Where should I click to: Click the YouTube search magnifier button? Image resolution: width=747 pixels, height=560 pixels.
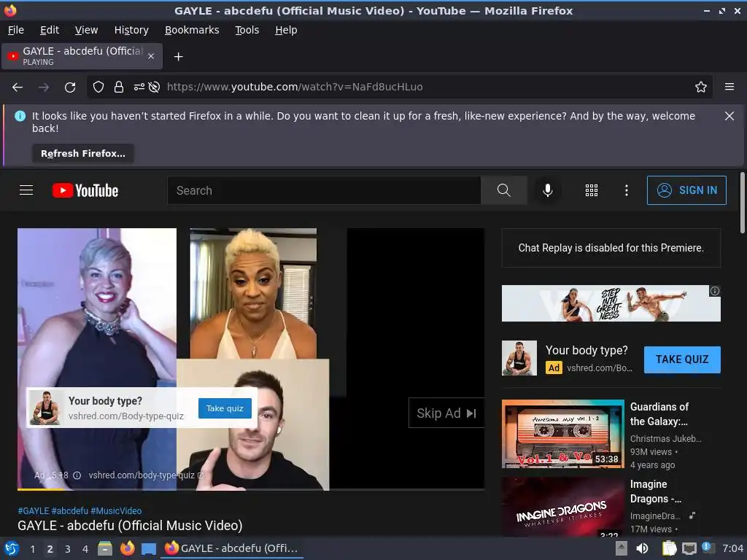pos(503,190)
